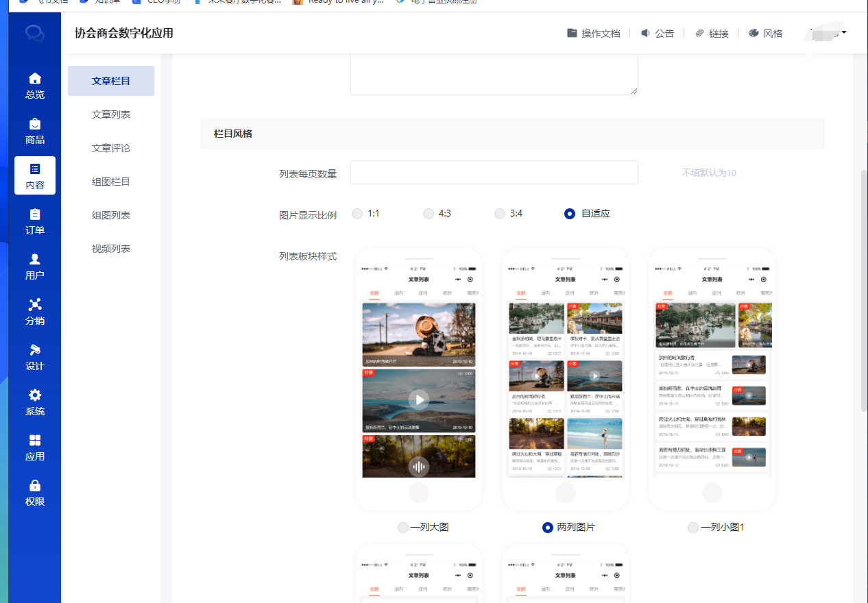Open the 订单 clipboard icon
Screen dimensions: 868x603
35,214
